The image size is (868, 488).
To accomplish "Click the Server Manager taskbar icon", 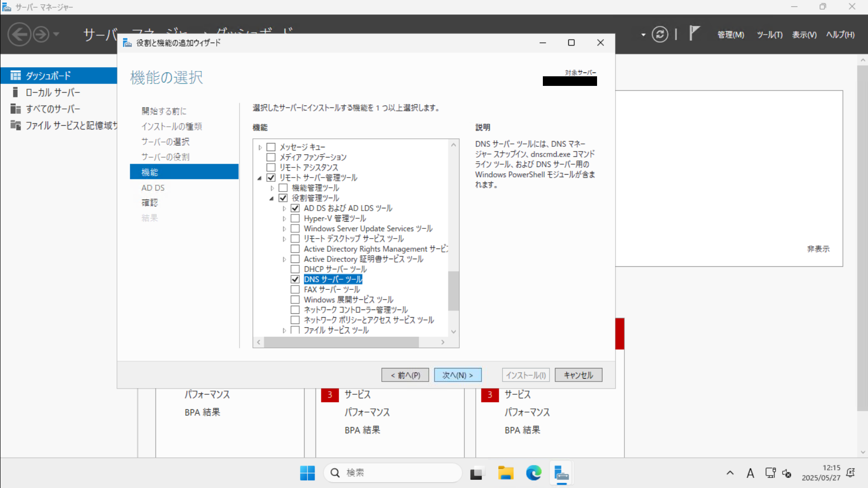I will pyautogui.click(x=561, y=473).
